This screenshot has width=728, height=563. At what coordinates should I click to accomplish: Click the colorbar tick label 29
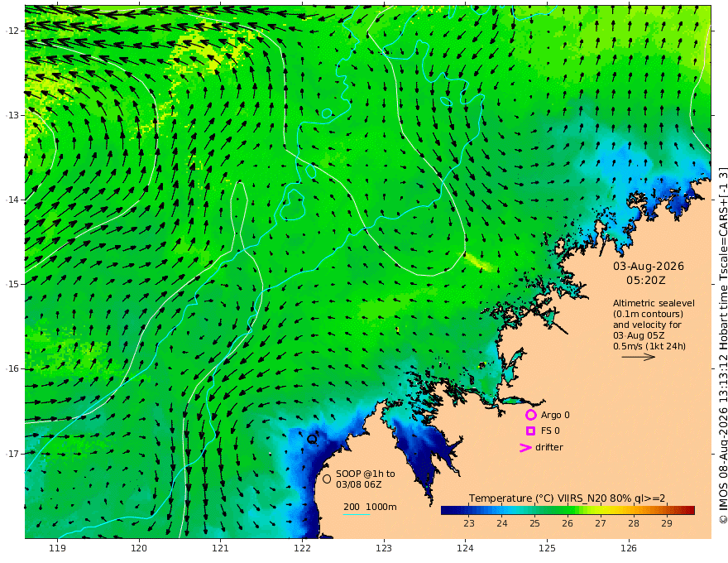(x=666, y=523)
